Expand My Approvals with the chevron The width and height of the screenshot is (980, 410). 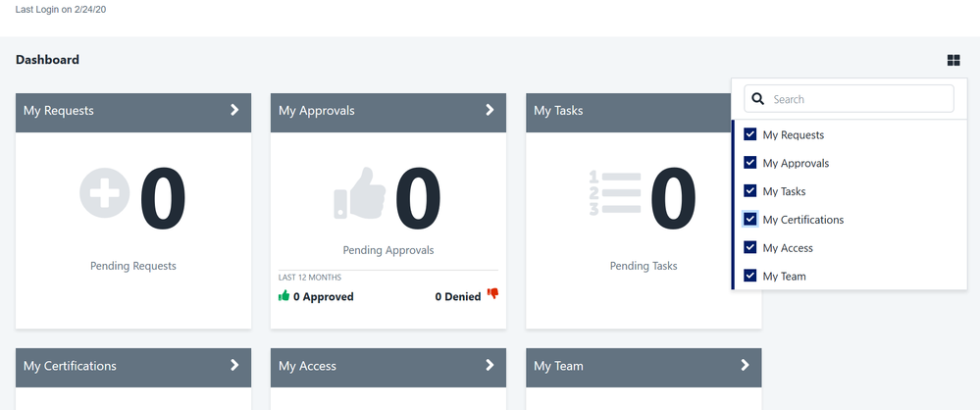[490, 110]
